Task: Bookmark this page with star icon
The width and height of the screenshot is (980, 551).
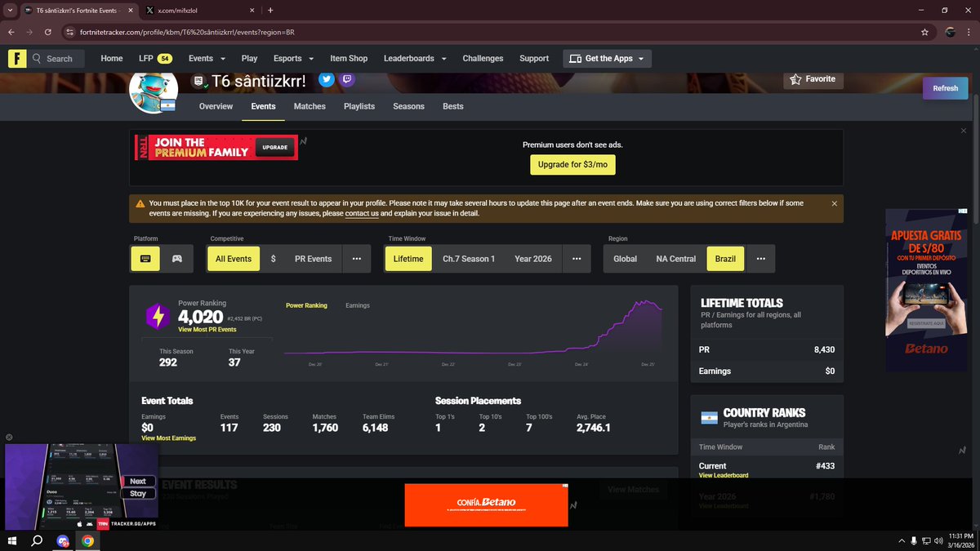Action: tap(924, 32)
